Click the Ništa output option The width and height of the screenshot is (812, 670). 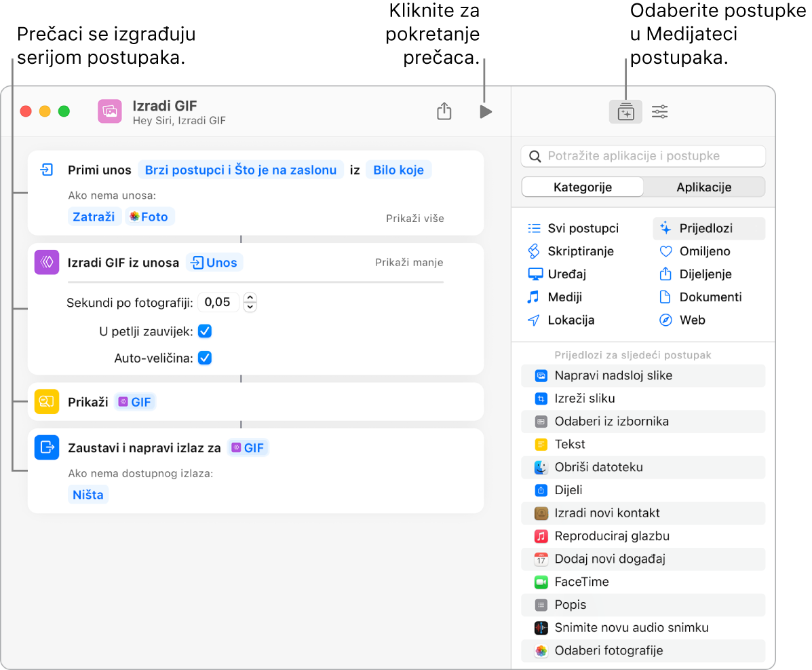[x=88, y=494]
